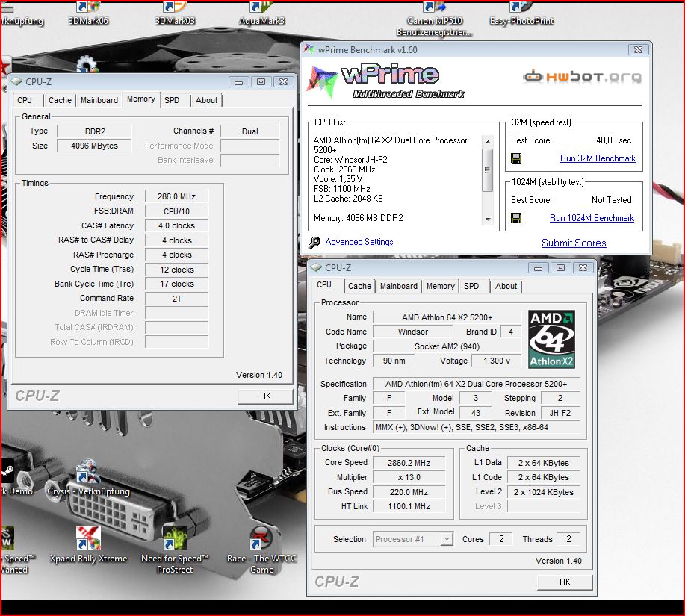Click the Multiplier x 13.0 field
The width and height of the screenshot is (685, 616).
tap(409, 477)
